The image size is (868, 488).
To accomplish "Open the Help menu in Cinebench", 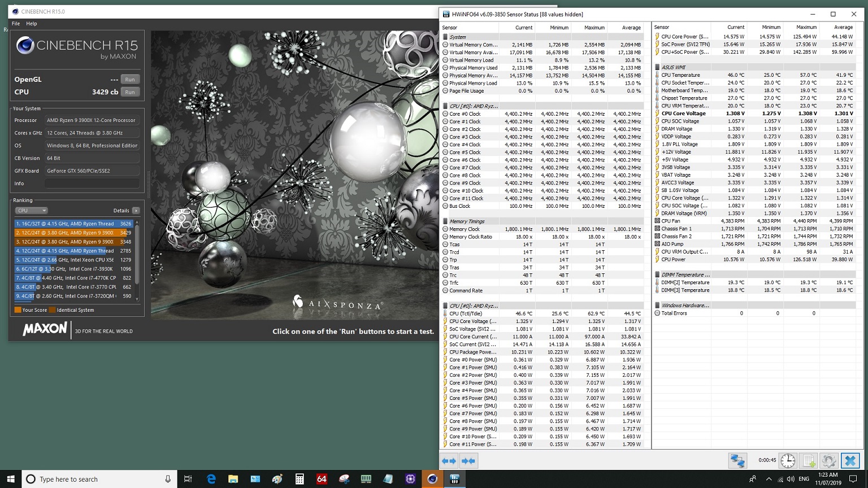I will coord(32,24).
